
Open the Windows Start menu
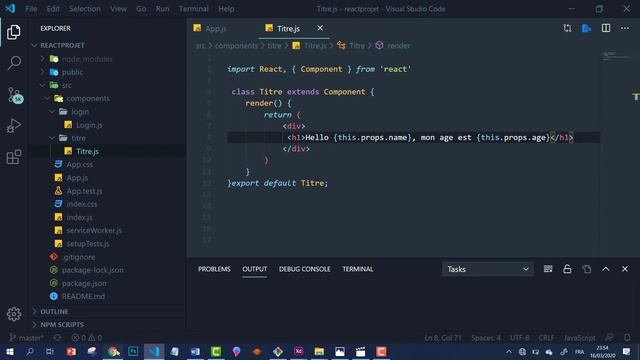tap(10, 351)
